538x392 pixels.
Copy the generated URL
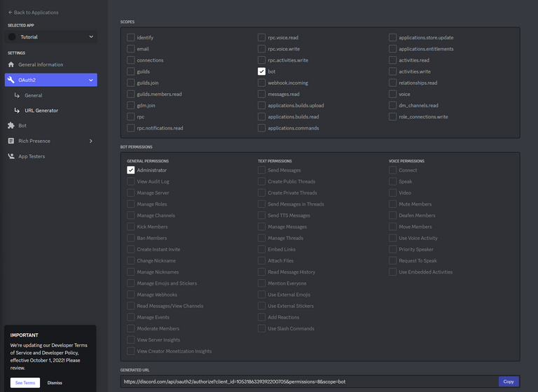click(509, 381)
